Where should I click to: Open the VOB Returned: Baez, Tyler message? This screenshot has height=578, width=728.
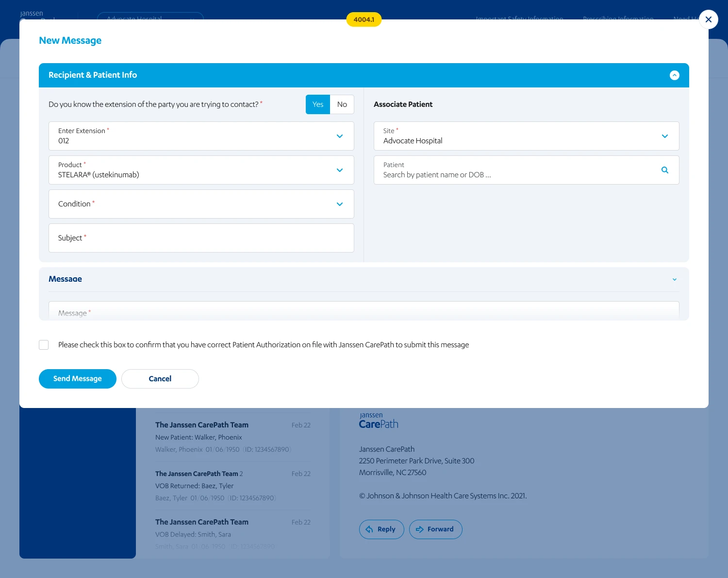click(233, 486)
